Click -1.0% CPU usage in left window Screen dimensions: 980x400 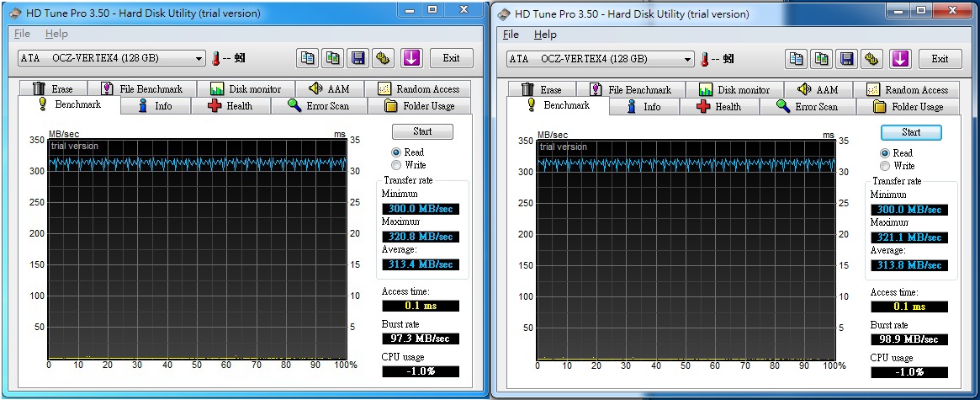[421, 371]
